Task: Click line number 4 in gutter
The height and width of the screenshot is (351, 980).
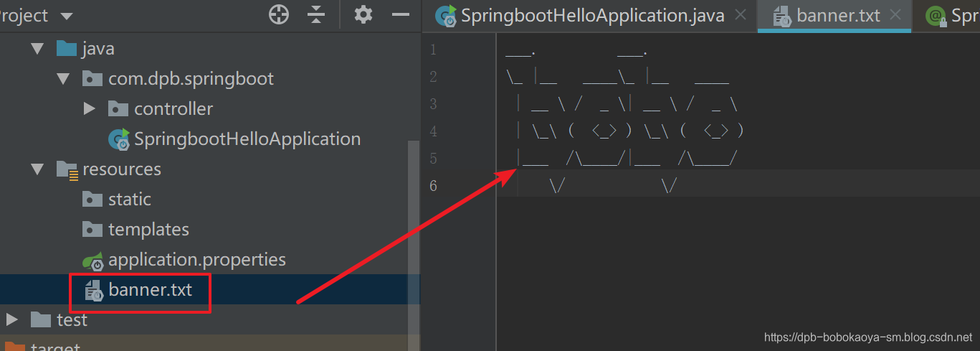Action: coord(432,131)
